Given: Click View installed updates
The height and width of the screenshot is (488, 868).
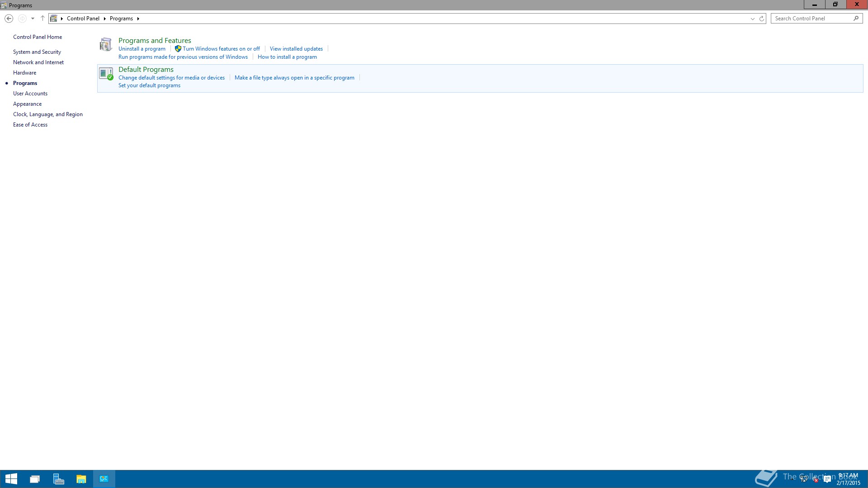Looking at the screenshot, I should point(296,49).
